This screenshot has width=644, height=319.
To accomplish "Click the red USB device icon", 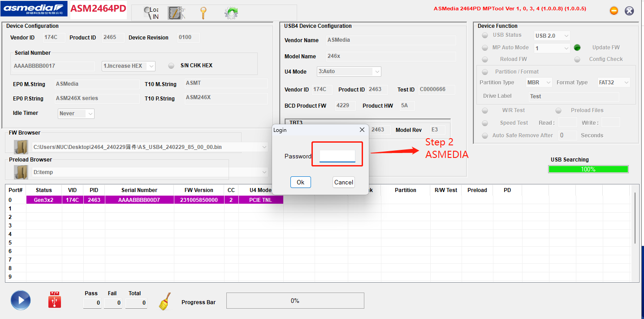I will tap(55, 300).
